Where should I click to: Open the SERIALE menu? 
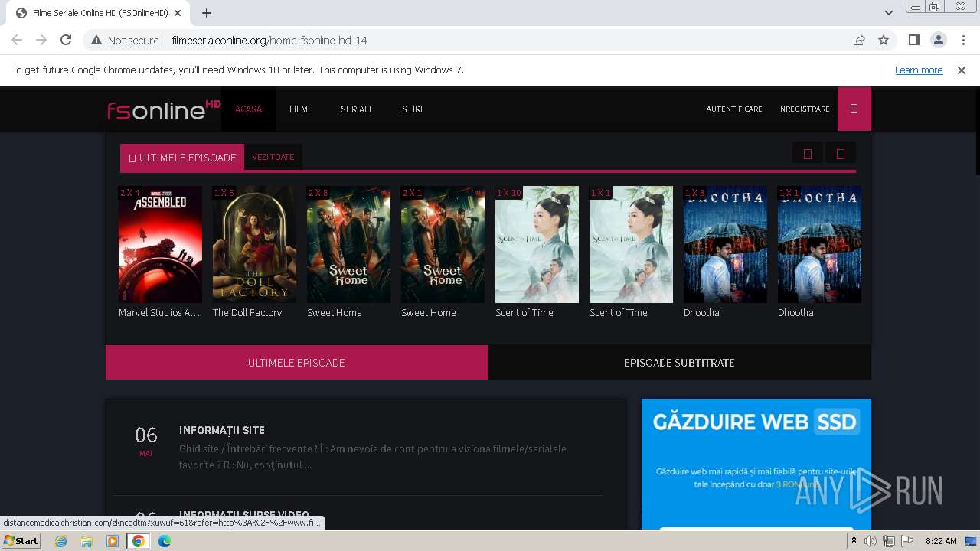click(358, 109)
